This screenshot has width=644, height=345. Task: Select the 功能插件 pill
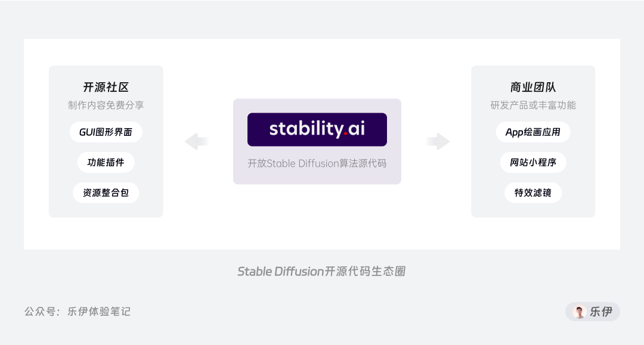106,163
